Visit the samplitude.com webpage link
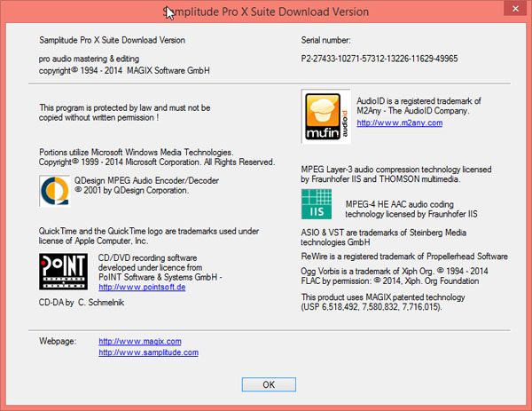The image size is (532, 411). [x=148, y=352]
